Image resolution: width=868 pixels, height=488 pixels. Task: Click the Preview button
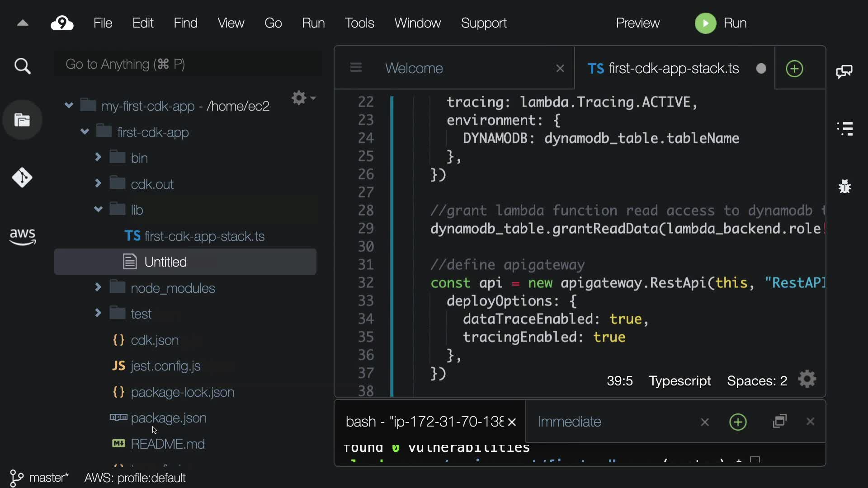click(x=637, y=23)
